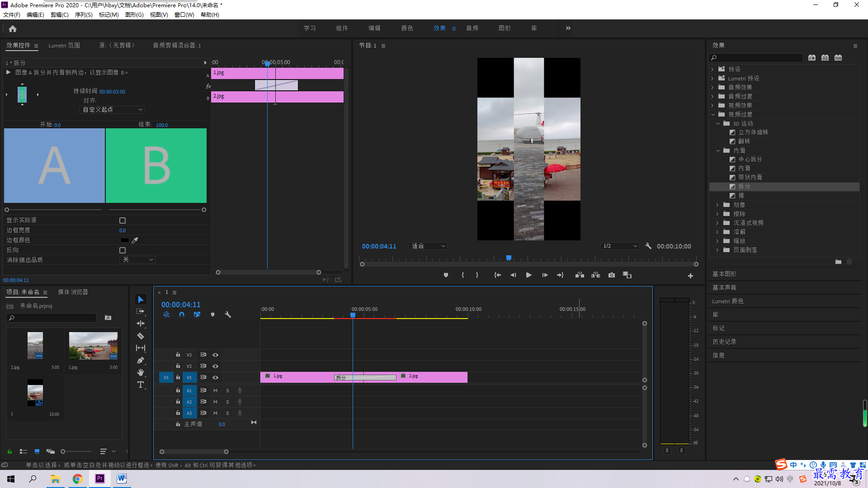This screenshot has height=488, width=868.
Task: Select the Selection tool arrow
Action: (x=141, y=300)
